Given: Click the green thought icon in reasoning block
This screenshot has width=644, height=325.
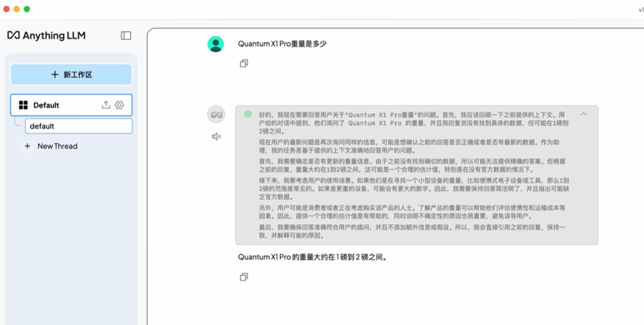Looking at the screenshot, I should (247, 114).
